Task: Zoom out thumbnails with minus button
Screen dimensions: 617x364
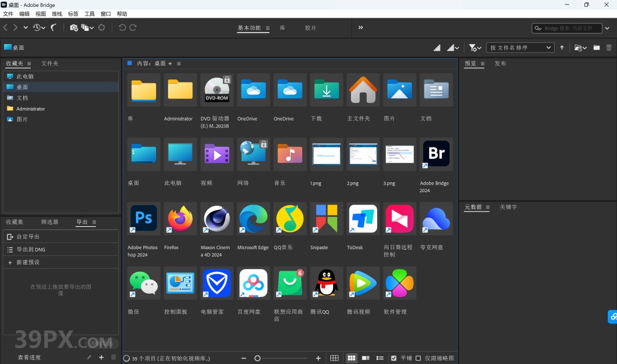Action: tap(243, 358)
